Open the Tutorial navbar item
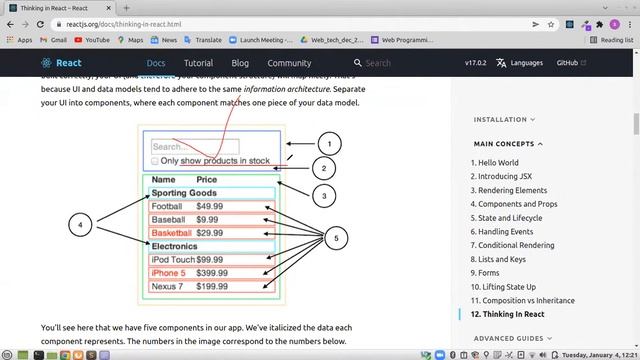The image size is (640, 360). click(x=198, y=63)
